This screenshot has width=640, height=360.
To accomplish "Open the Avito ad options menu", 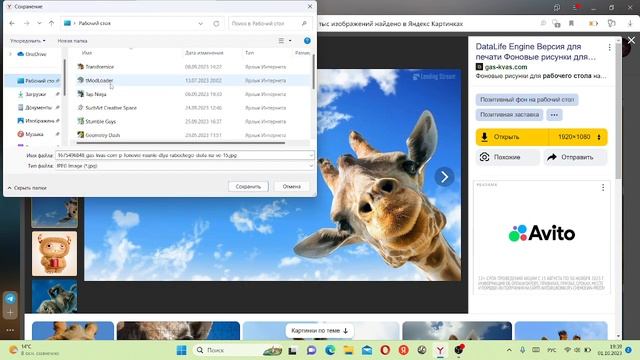I will 603,187.
